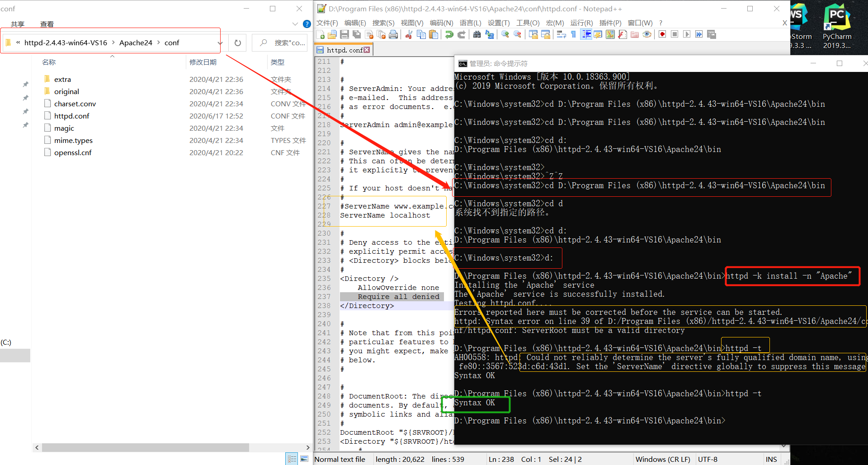Viewport: 868px width, 465px height.
Task: Click Explorer help question mark button
Action: point(307,24)
